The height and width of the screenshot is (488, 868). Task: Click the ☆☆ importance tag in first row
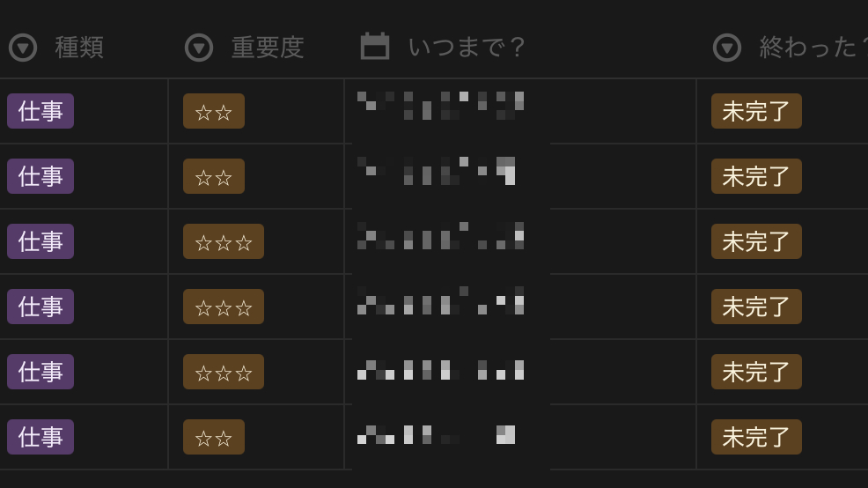point(214,111)
